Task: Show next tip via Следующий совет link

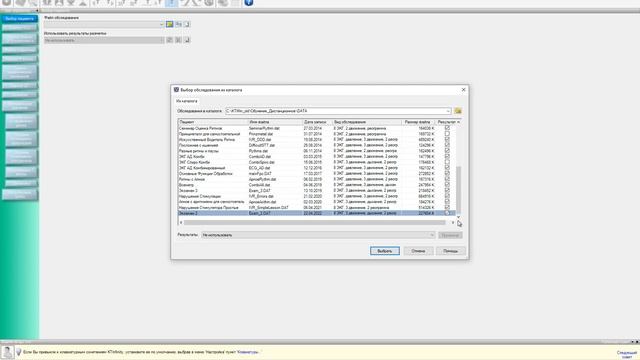Action: pyautogui.click(x=627, y=354)
